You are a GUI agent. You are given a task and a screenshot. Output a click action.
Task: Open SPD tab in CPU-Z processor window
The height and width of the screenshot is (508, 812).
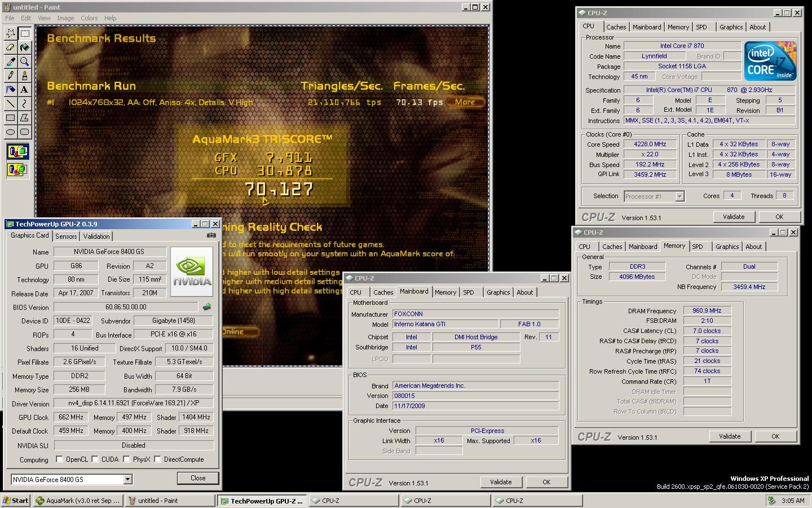tap(701, 27)
